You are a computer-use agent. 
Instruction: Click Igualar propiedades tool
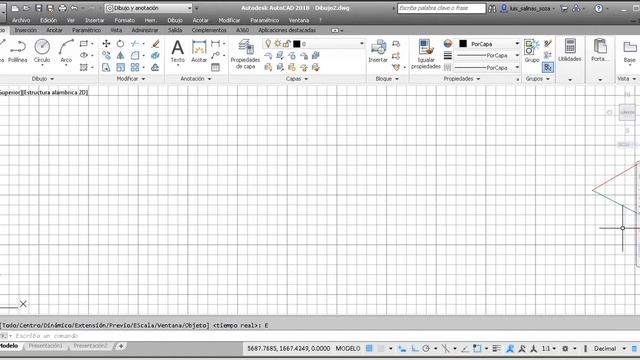[426, 54]
